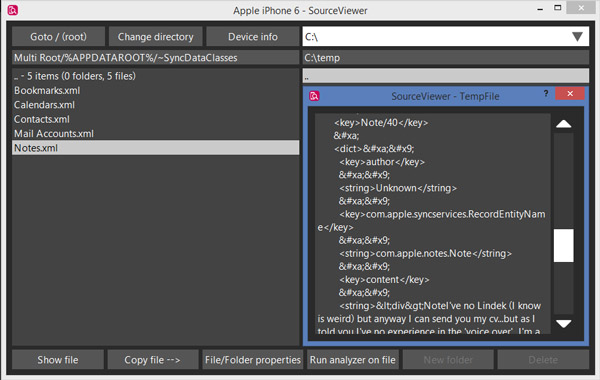Click the <key>content</key> line
The image size is (600, 380).
[384, 279]
